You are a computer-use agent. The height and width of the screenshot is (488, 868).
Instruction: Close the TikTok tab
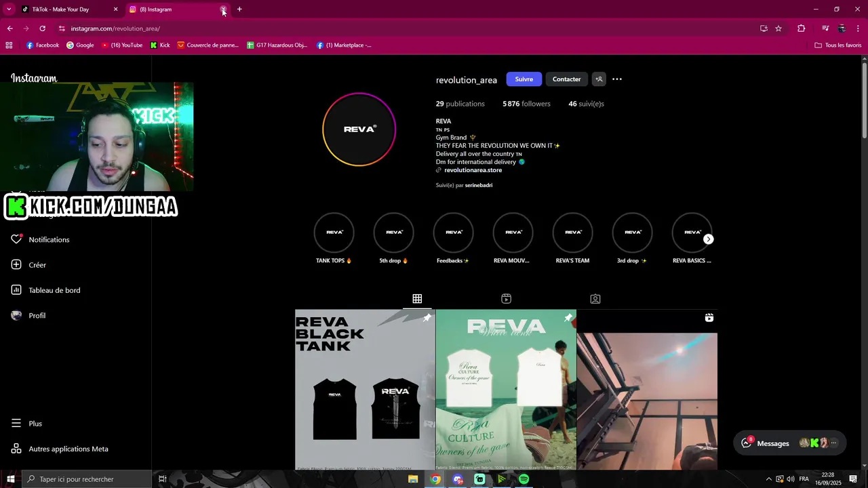115,9
